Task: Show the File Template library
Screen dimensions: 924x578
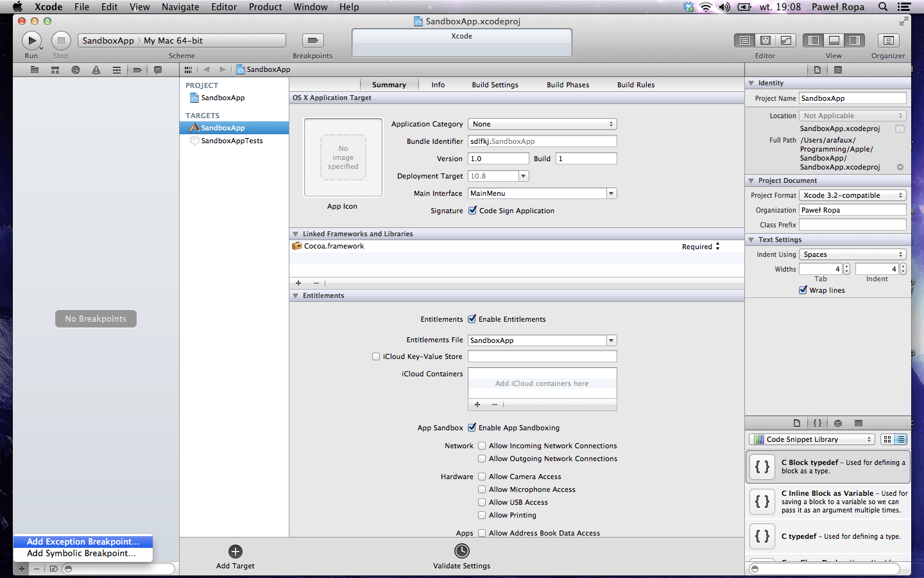Action: pyautogui.click(x=797, y=423)
